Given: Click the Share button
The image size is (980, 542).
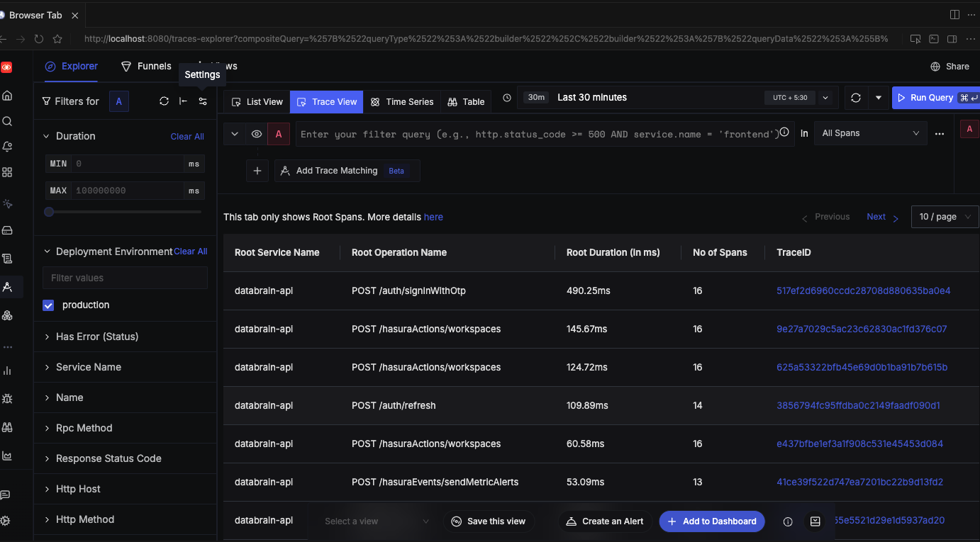Looking at the screenshot, I should (950, 67).
